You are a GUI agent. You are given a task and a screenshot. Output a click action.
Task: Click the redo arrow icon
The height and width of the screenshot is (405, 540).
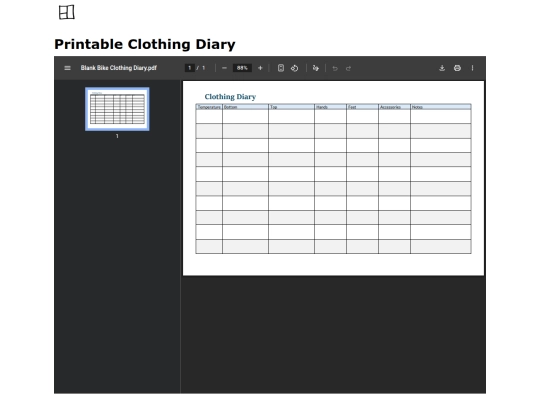[348, 68]
